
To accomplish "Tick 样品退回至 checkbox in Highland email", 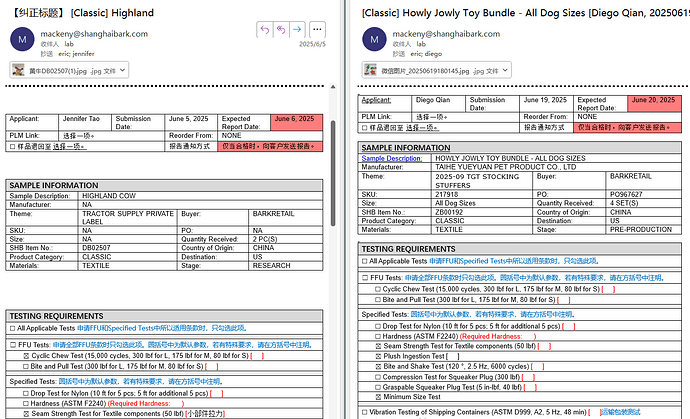I will coord(12,147).
